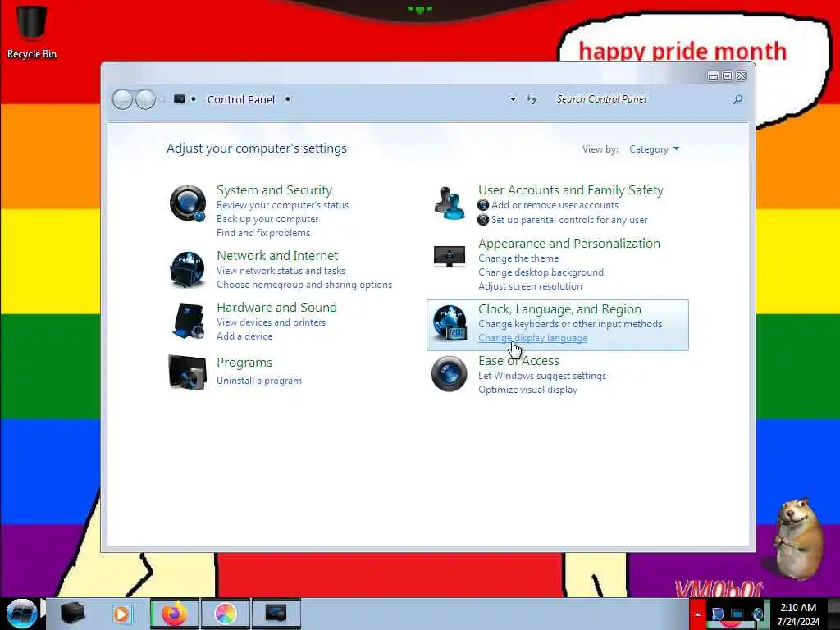Click View network status and tasks
The width and height of the screenshot is (840, 630).
(x=281, y=271)
